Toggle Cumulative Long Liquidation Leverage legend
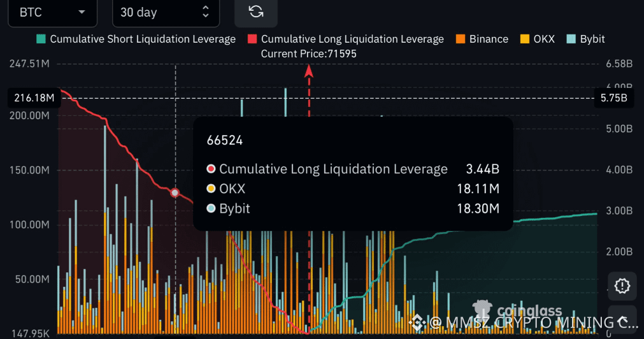This screenshot has width=644, height=339. pyautogui.click(x=346, y=39)
